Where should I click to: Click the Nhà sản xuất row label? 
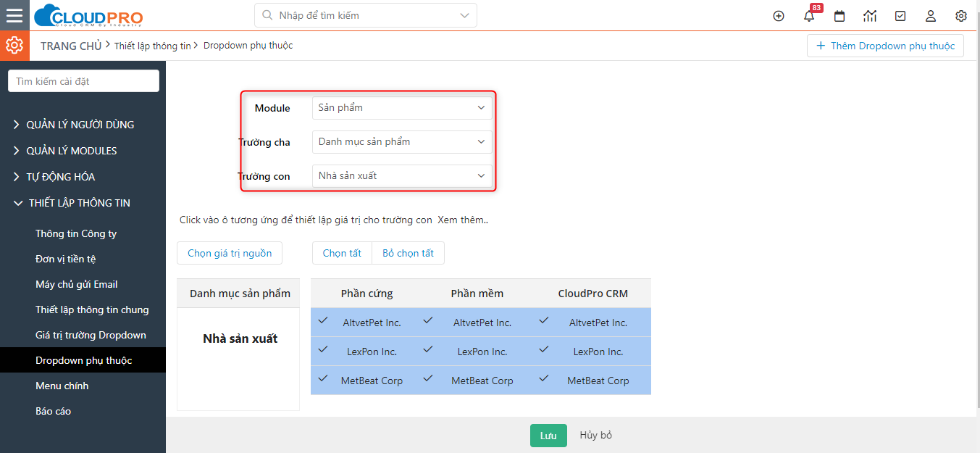click(240, 338)
